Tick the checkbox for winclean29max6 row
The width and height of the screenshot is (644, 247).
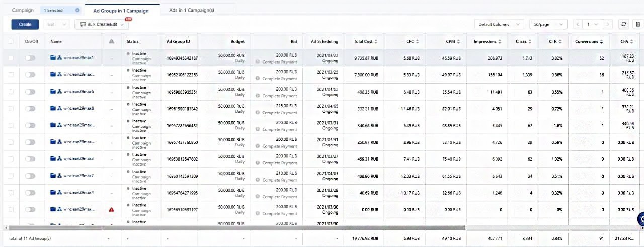click(x=11, y=92)
